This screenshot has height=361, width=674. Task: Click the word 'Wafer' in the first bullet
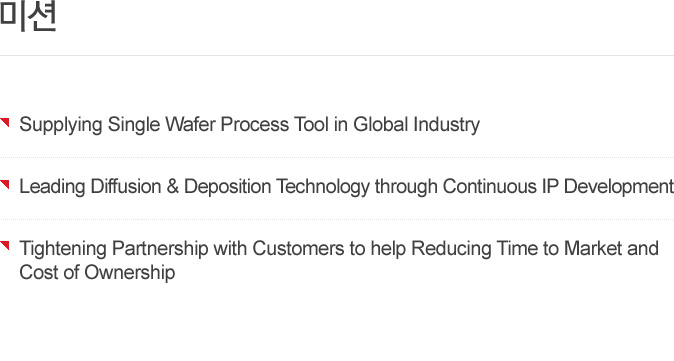coord(191,125)
